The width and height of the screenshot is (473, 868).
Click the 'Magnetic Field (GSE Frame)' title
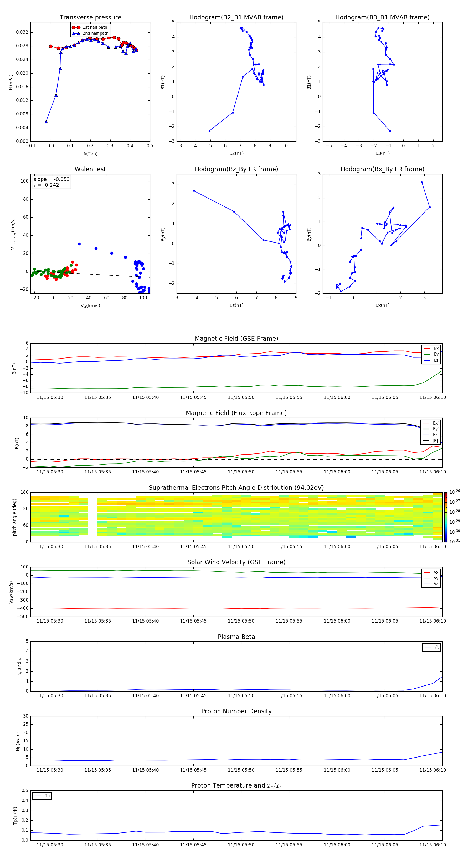236,339
